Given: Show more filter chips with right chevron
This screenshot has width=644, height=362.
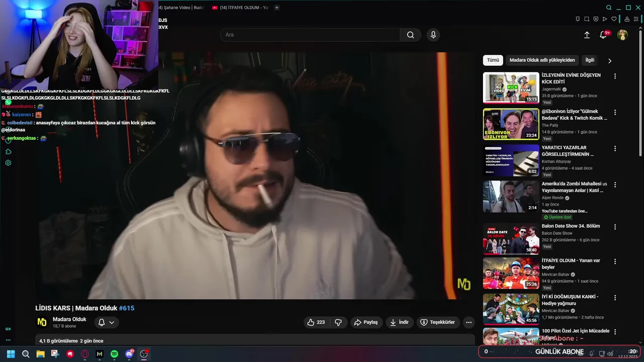Looking at the screenshot, I should click(610, 61).
